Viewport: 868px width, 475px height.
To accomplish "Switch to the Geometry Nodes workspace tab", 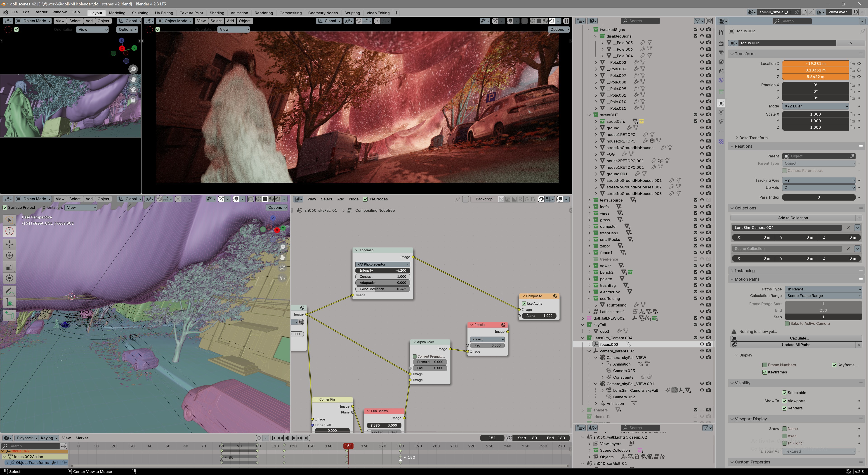I will click(323, 13).
